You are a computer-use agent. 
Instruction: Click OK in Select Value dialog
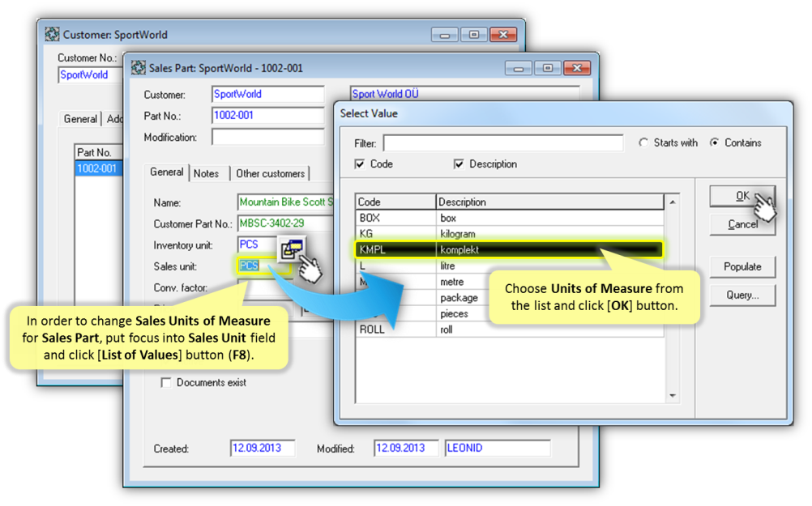742,196
